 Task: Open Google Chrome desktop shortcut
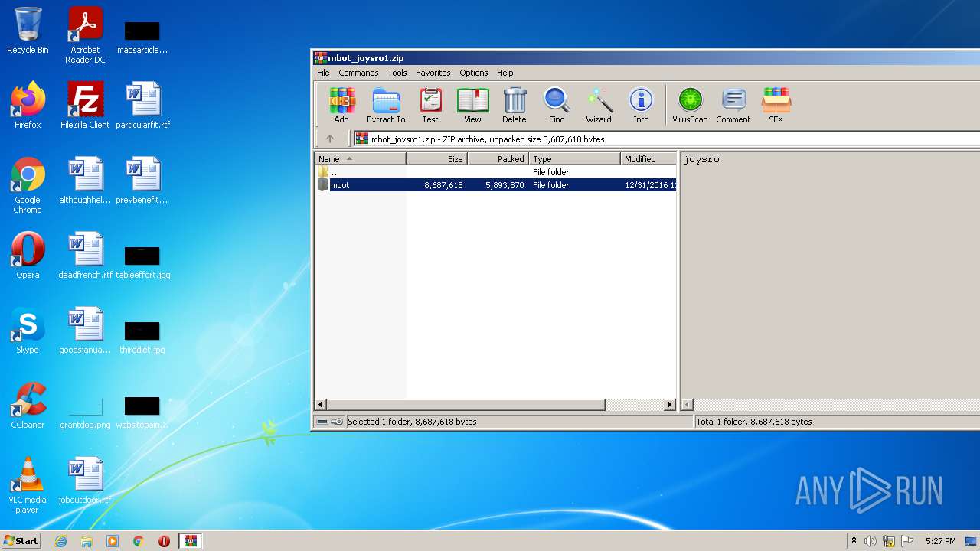click(x=28, y=185)
